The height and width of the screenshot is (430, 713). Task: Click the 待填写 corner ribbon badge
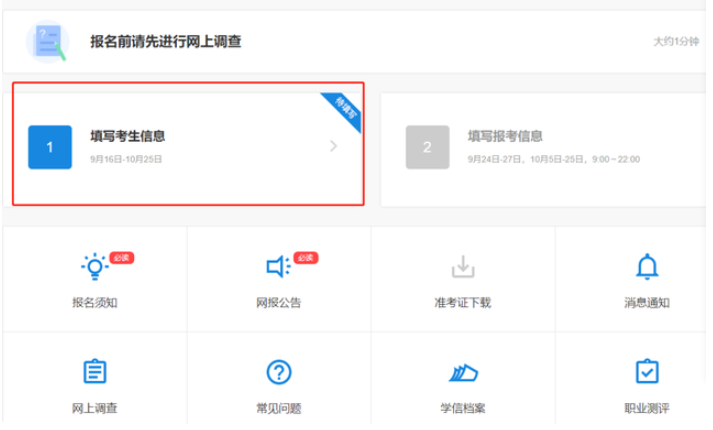point(344,110)
